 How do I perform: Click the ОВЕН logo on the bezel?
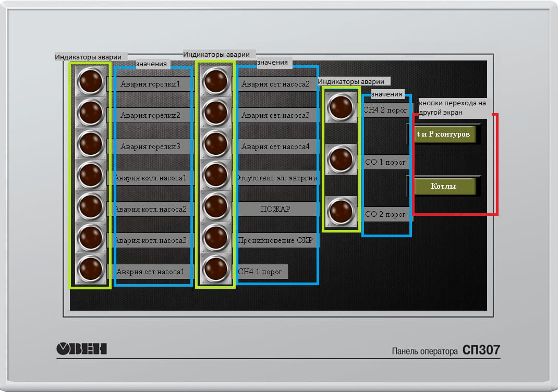pyautogui.click(x=81, y=348)
